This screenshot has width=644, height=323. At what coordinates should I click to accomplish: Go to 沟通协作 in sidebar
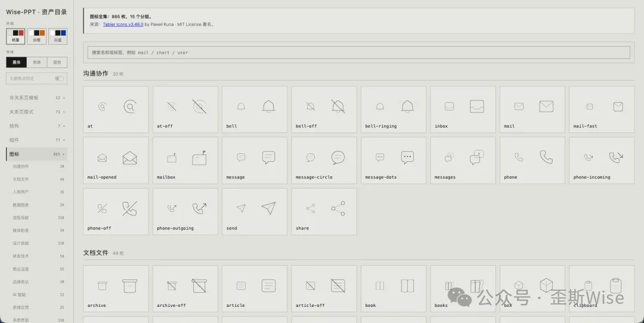38,167
